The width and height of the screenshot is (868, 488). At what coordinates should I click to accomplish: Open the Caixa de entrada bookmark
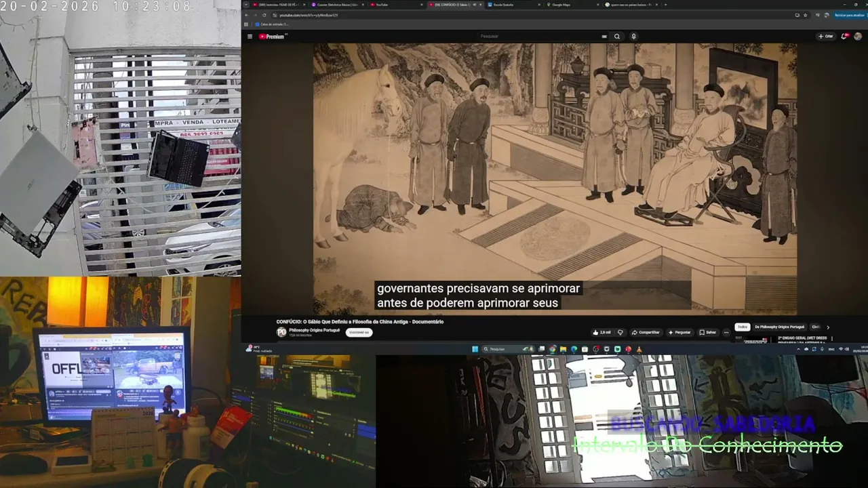pos(272,24)
